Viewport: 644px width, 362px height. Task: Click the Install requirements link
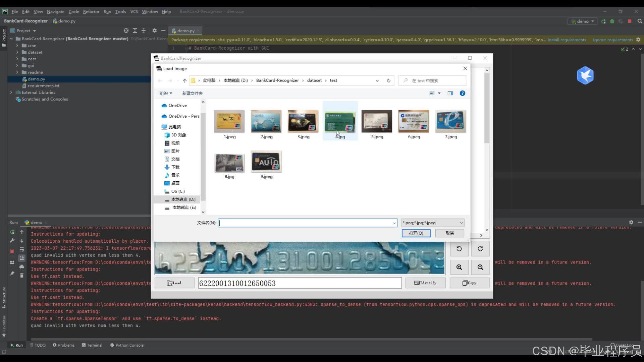[567, 40]
